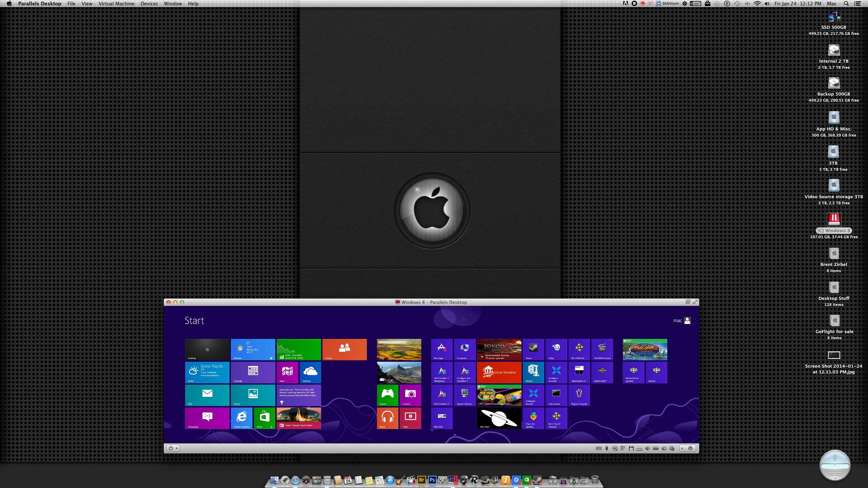Open Spotlight search in the menu bar

(846, 4)
